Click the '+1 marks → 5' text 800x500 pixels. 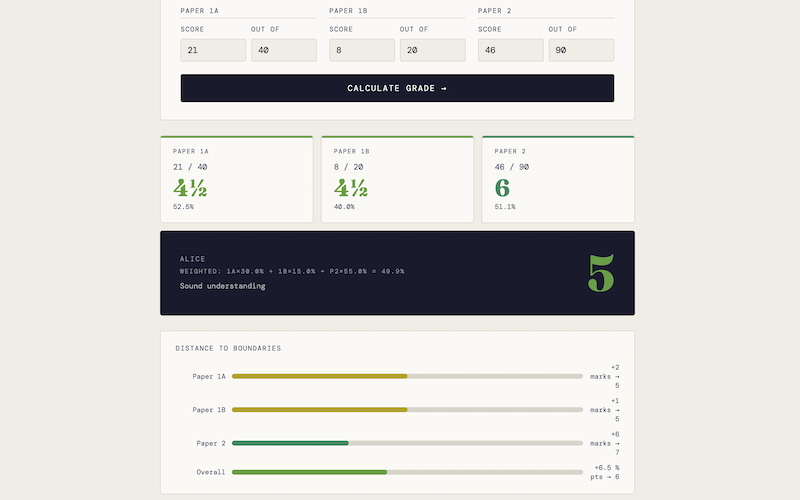(x=605, y=410)
